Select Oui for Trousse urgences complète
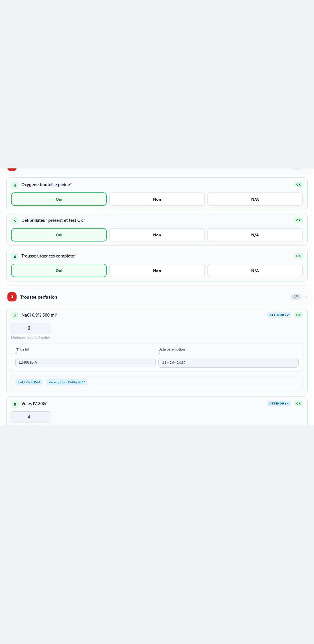 point(59,271)
